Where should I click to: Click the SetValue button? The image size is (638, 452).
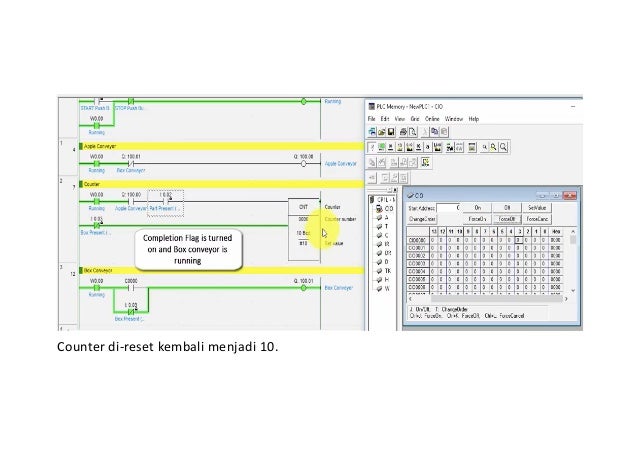click(x=537, y=207)
